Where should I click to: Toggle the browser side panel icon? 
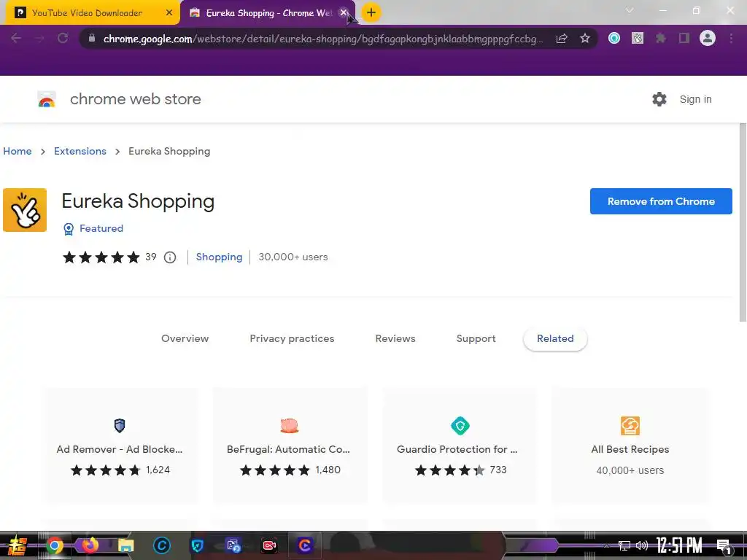(684, 38)
